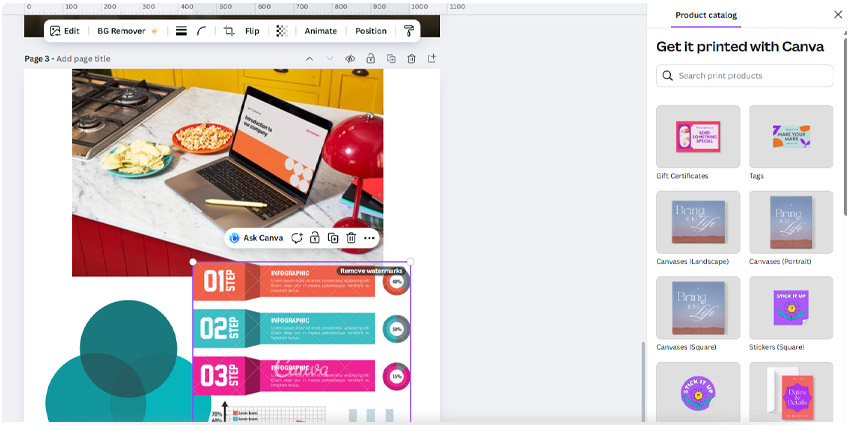Open Canvases (Landscape) product thumbnail

(x=698, y=222)
